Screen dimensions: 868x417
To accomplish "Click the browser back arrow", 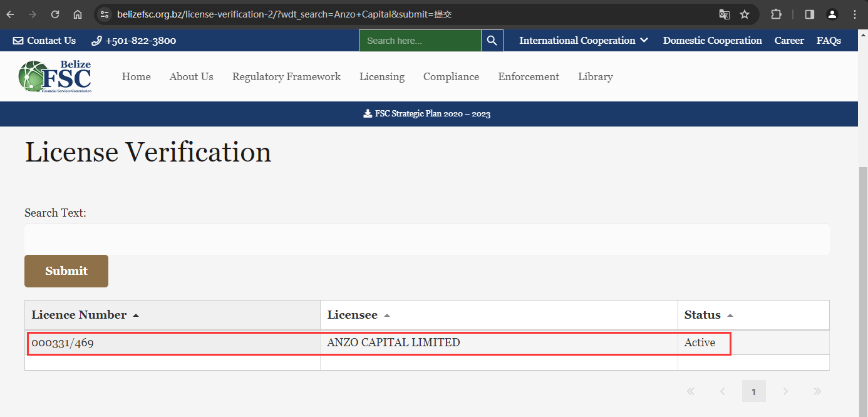I will tap(11, 14).
